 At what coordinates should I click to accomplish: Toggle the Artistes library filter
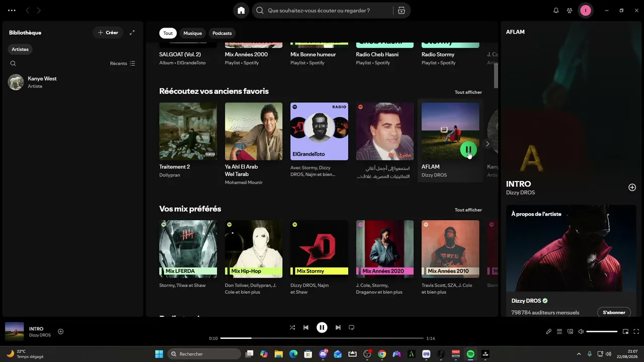coord(20,49)
